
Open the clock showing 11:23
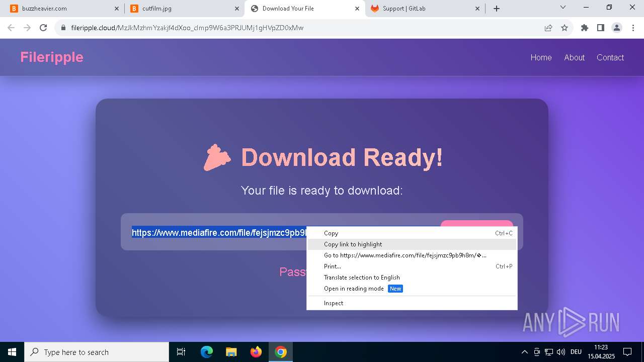(x=601, y=352)
